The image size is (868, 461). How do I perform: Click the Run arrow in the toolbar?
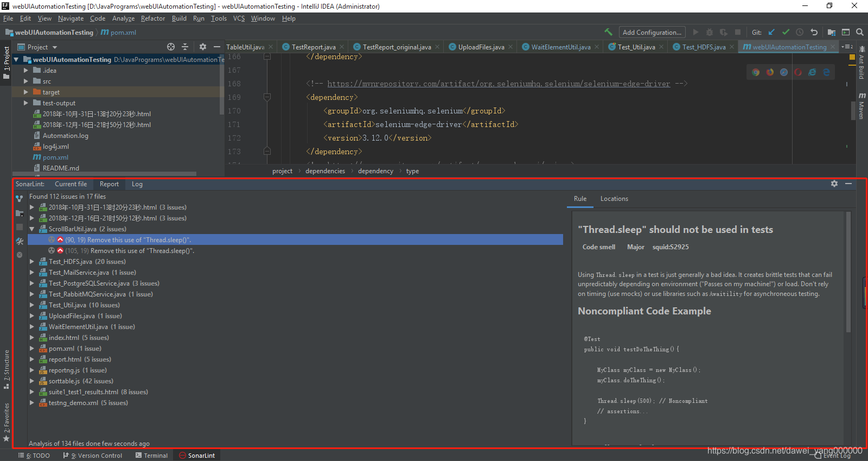696,32
